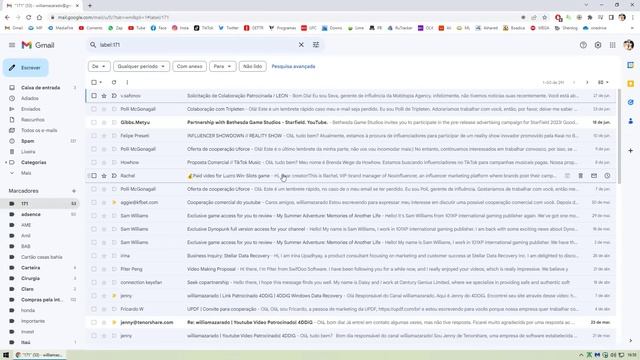Image resolution: width=640 pixels, height=360 pixels.
Task: Open Contacts in the side panel
Action: click(x=631, y=121)
